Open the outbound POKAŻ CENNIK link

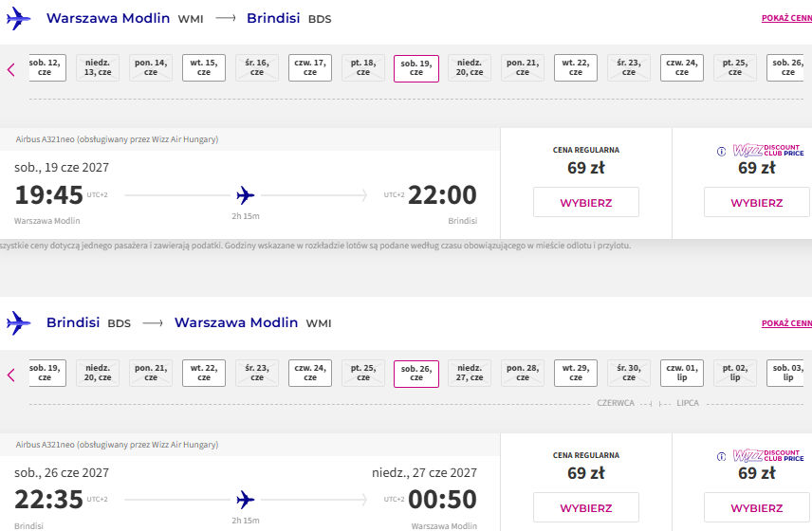click(786, 18)
